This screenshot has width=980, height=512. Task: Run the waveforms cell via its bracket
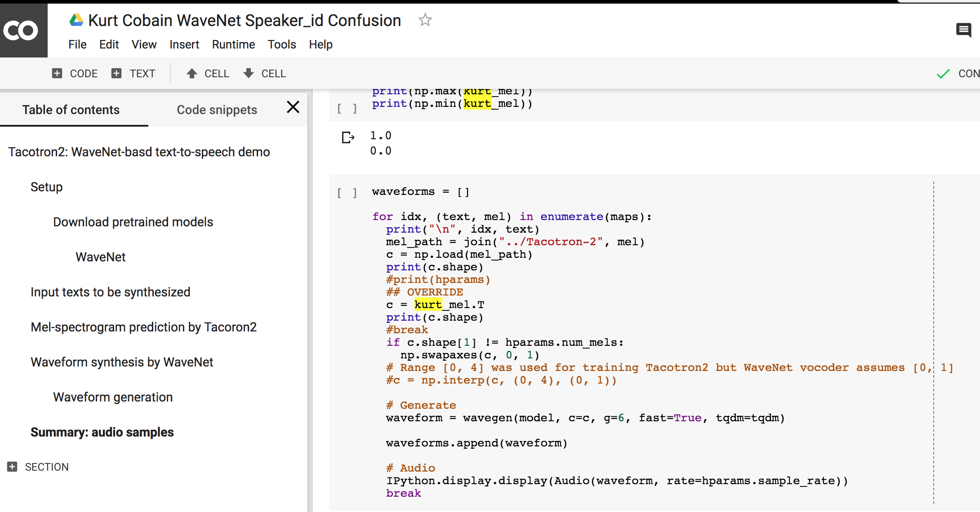point(347,193)
